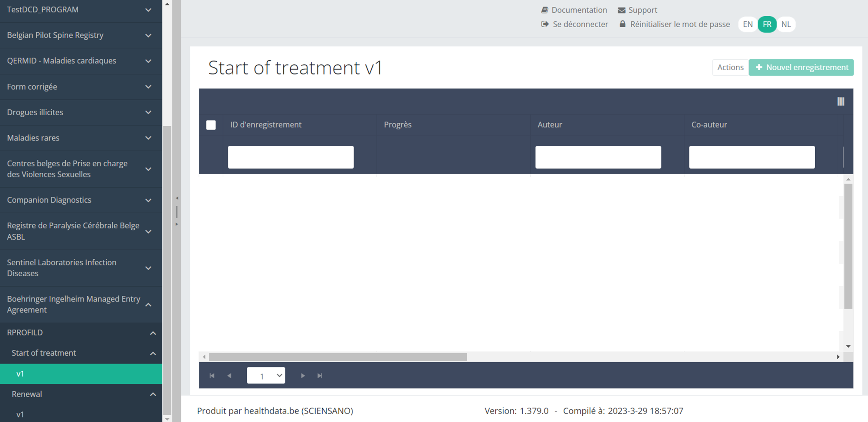Viewport: 868px width, 422px height.
Task: Click the column chooser icon
Action: click(840, 101)
